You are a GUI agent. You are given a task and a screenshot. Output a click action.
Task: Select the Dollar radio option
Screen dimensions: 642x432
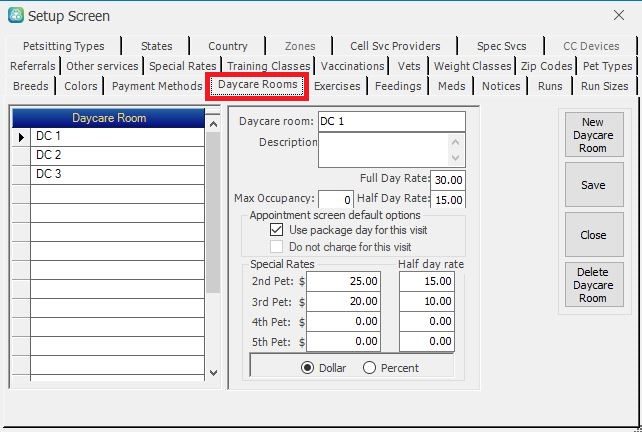pyautogui.click(x=308, y=367)
